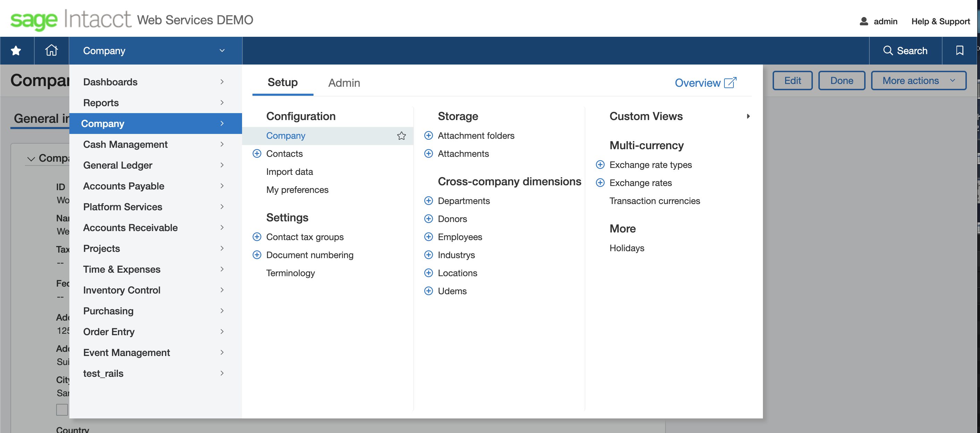Viewport: 980px width, 433px height.
Task: Switch to the Admin tab
Action: tap(344, 83)
